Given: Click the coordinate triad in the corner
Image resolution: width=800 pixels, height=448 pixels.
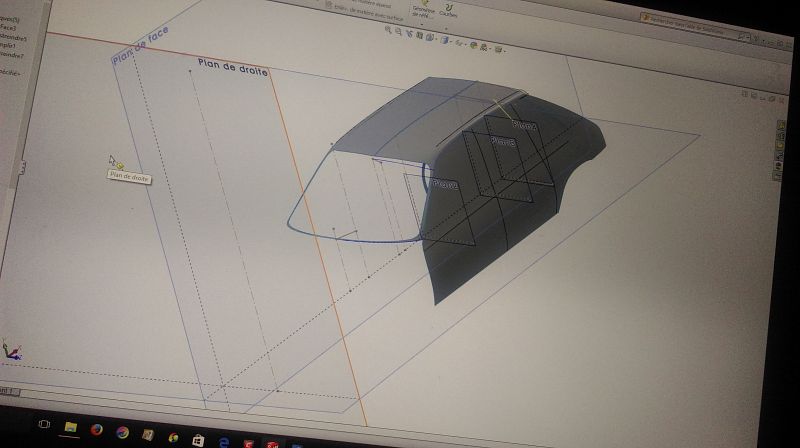Looking at the screenshot, I should (10, 350).
